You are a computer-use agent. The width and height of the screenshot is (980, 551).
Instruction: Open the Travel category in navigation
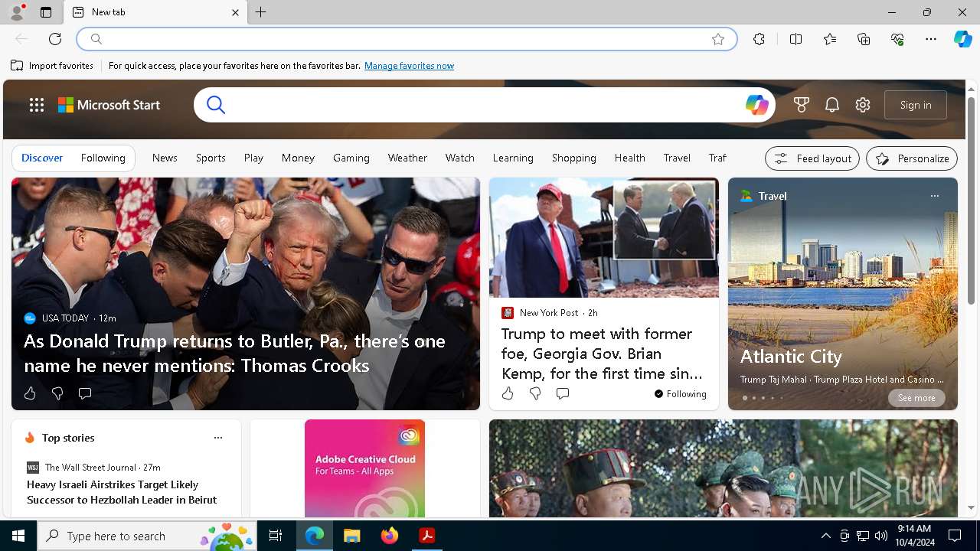coord(677,158)
